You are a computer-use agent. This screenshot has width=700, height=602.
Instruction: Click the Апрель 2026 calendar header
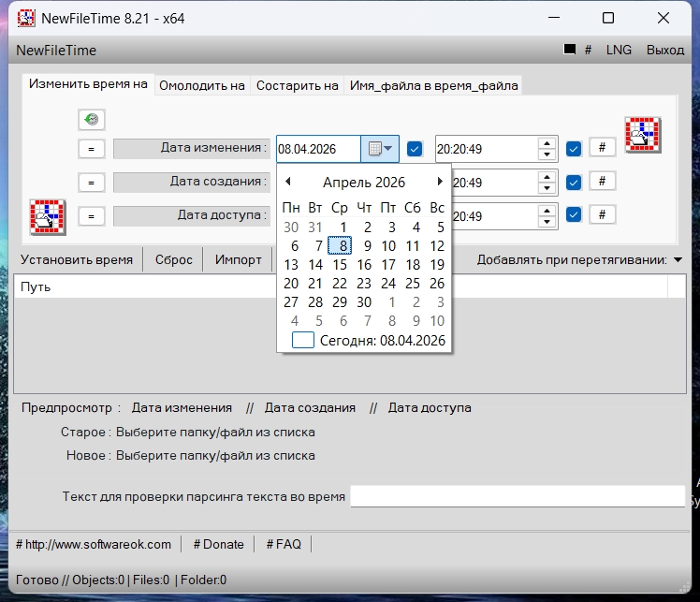(x=364, y=183)
